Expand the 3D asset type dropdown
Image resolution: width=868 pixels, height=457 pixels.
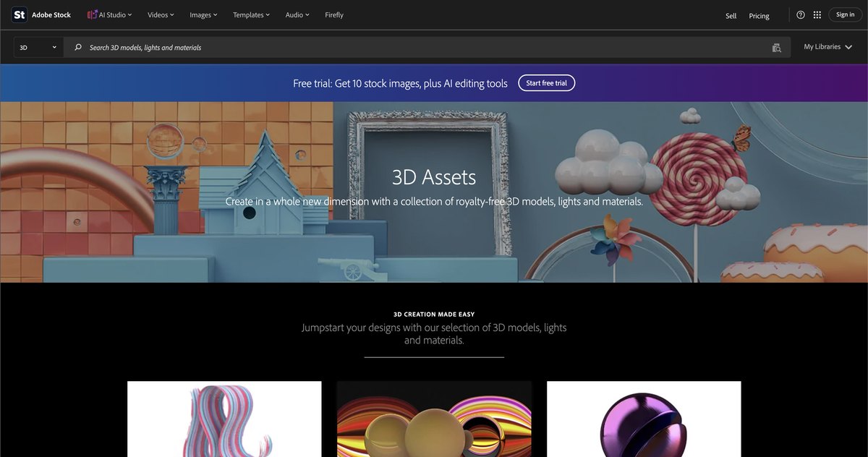click(x=38, y=48)
